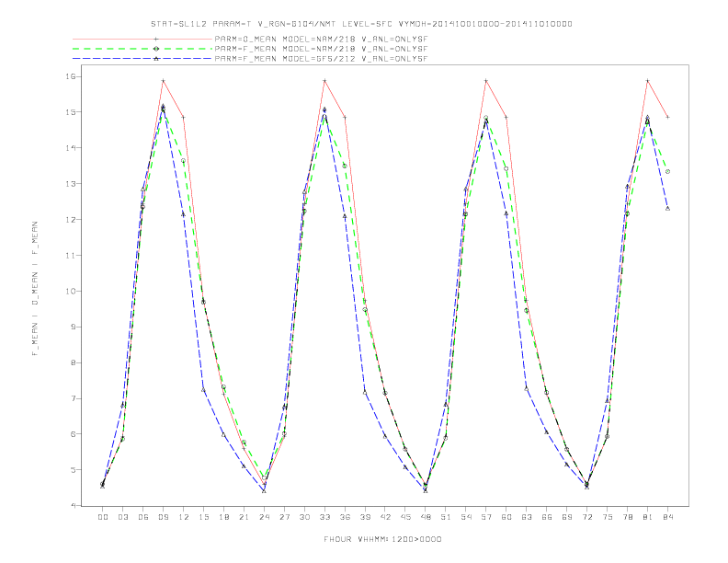Click y-axis tick label 13
The height and width of the screenshot is (563, 728).
pos(69,183)
